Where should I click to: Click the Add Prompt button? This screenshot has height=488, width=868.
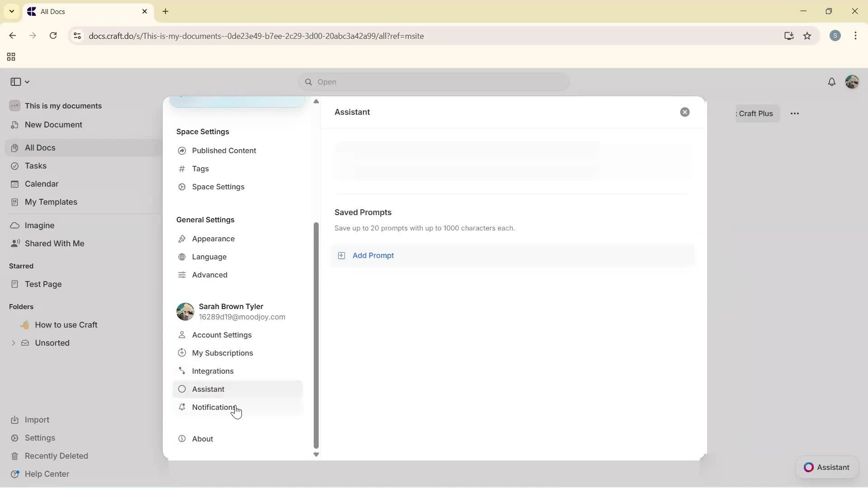click(x=373, y=255)
